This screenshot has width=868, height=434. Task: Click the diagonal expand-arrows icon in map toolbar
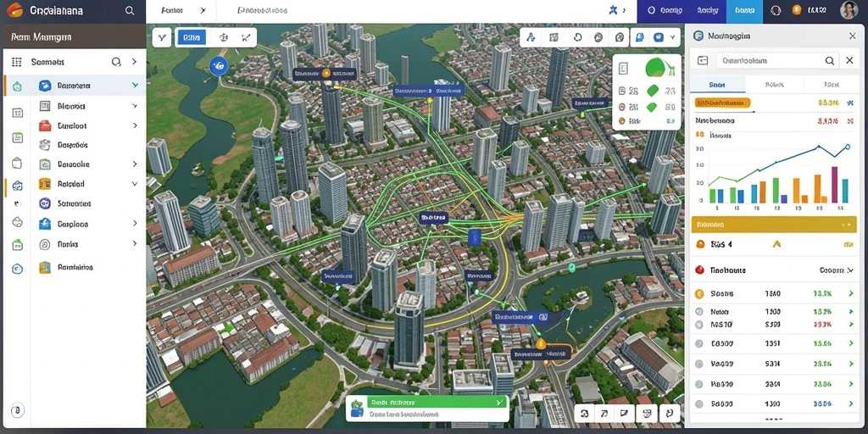[247, 37]
